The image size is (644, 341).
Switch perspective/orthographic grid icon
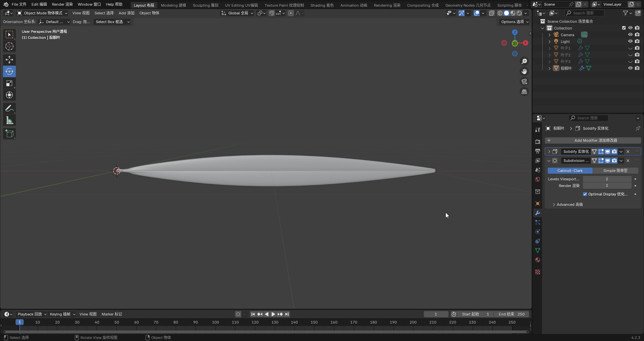click(x=524, y=92)
